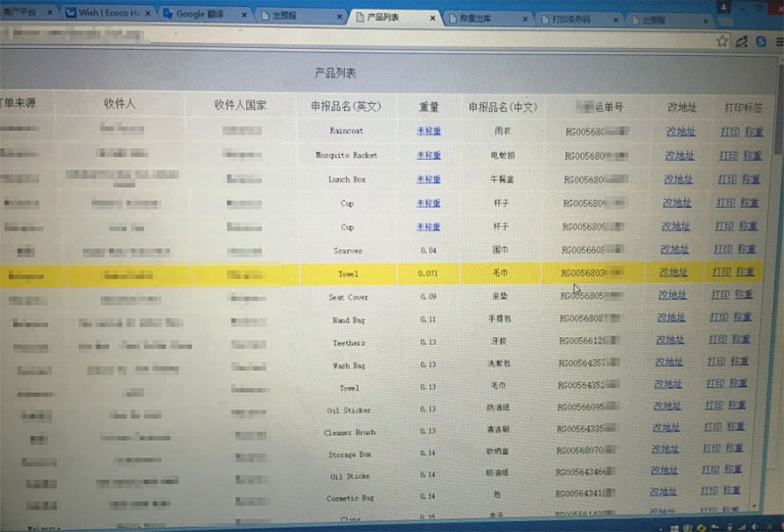Viewport: 784px width, 532px height.
Task: Click 打印 in the Hand Bag row
Action: [718, 316]
